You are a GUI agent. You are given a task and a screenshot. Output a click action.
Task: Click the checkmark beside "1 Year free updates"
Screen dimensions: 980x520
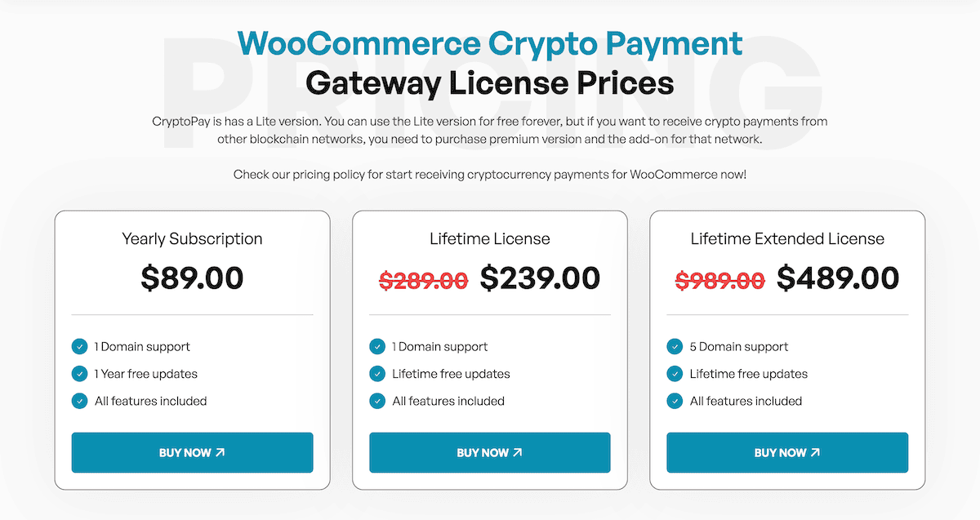[79, 374]
